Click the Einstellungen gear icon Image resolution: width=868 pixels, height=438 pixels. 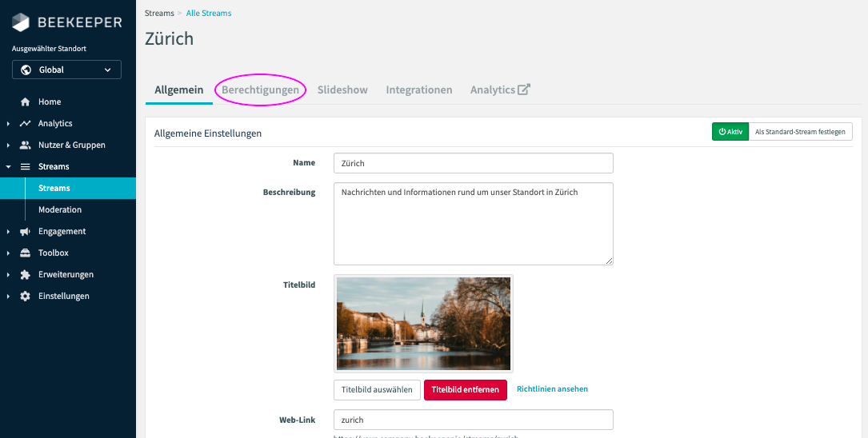[x=25, y=297]
